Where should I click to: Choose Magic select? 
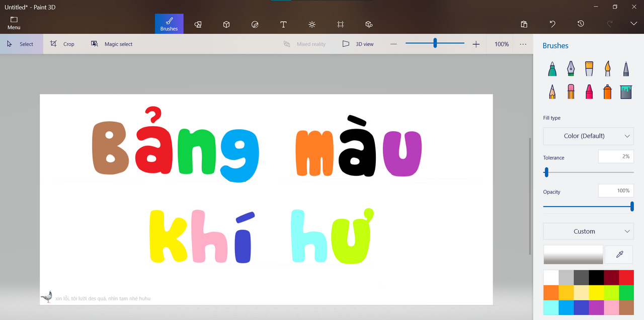click(x=112, y=44)
